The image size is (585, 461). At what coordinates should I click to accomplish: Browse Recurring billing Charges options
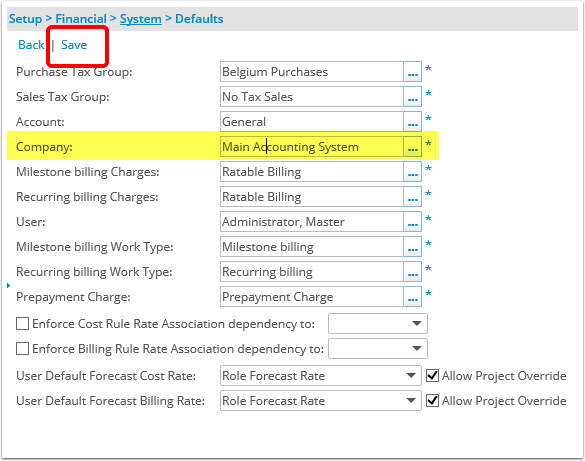tap(413, 197)
